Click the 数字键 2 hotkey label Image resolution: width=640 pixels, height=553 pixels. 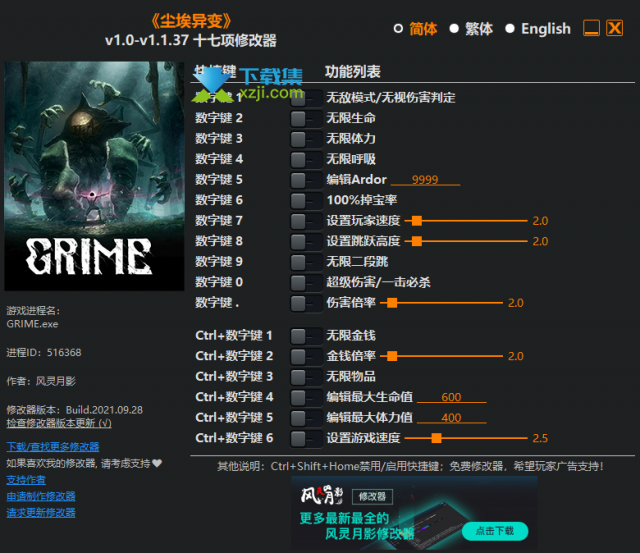pos(219,118)
